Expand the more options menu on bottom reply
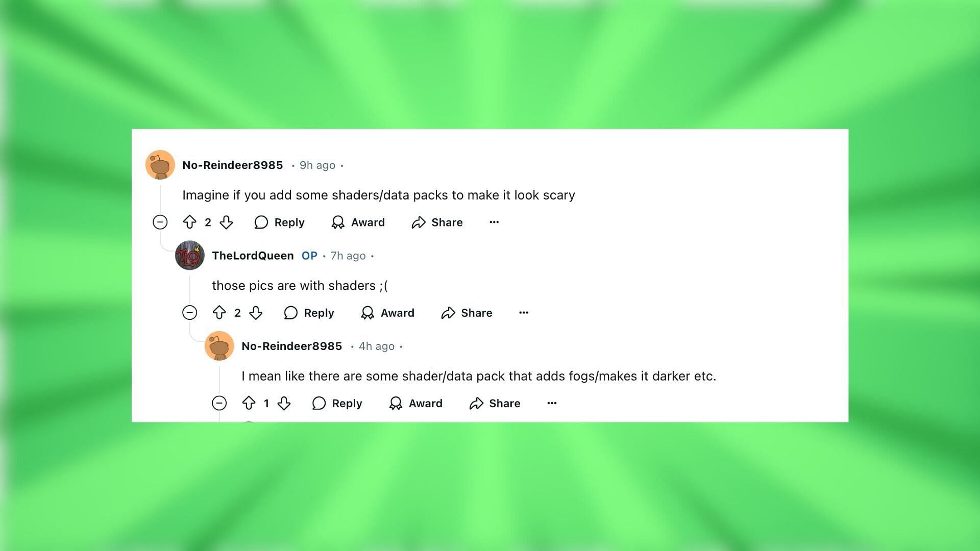The width and height of the screenshot is (980, 551). (x=552, y=403)
